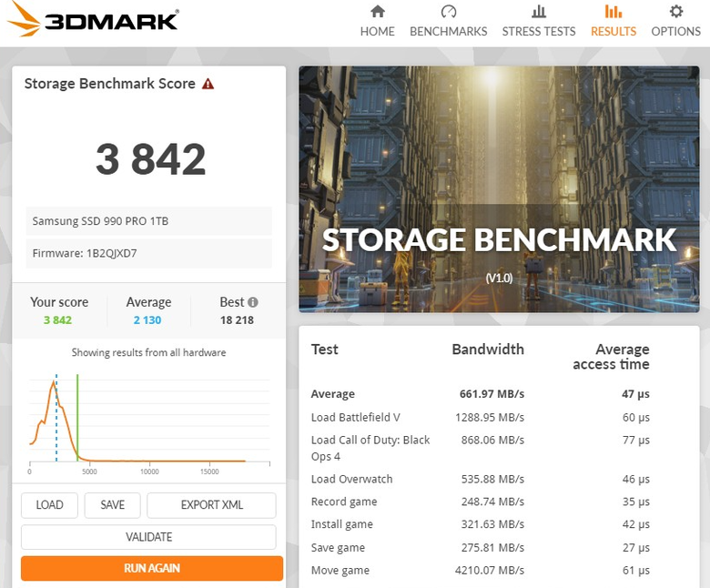Click the 27 µs access time value
The width and height of the screenshot is (710, 588).
point(635,548)
